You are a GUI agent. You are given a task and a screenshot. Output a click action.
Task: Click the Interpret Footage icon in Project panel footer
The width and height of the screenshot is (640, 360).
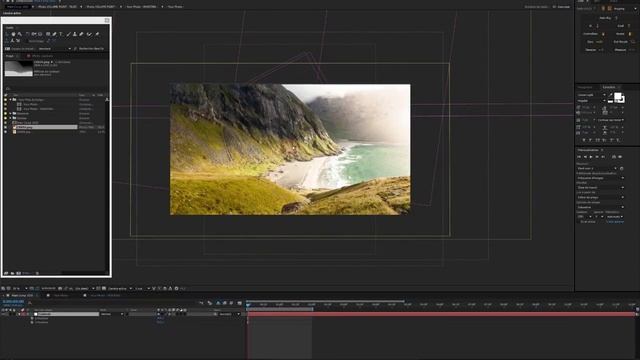click(6, 273)
